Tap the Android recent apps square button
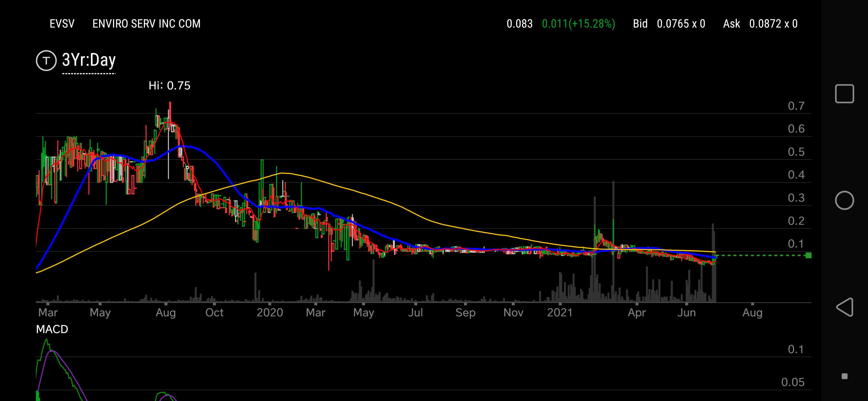 tap(844, 94)
